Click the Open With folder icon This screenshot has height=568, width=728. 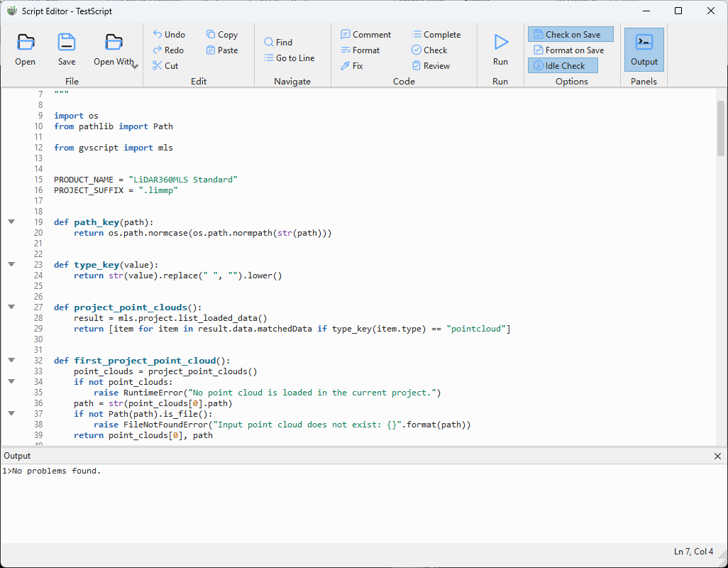click(x=114, y=43)
